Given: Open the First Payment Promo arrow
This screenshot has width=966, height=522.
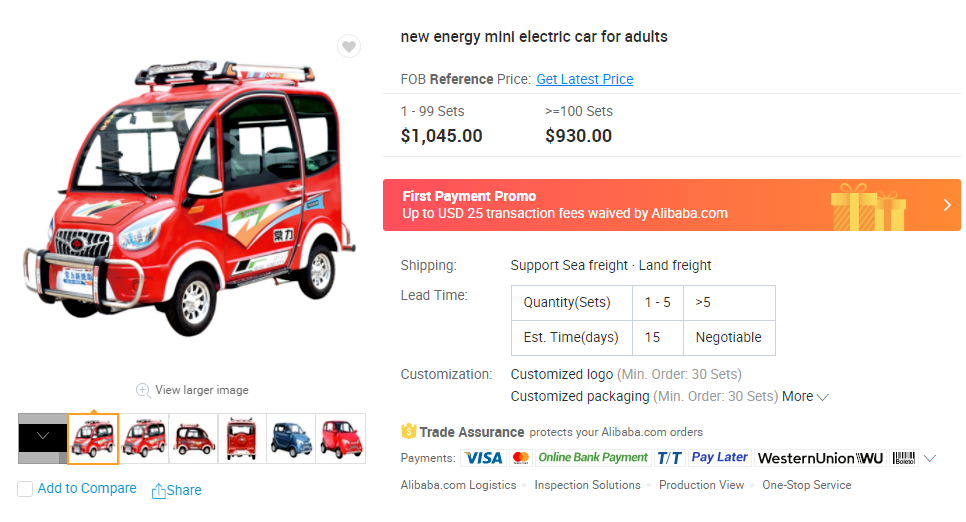Looking at the screenshot, I should click(947, 205).
